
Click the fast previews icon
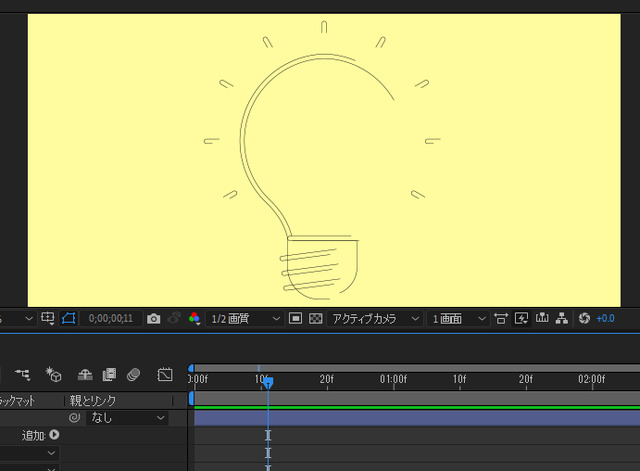[521, 318]
